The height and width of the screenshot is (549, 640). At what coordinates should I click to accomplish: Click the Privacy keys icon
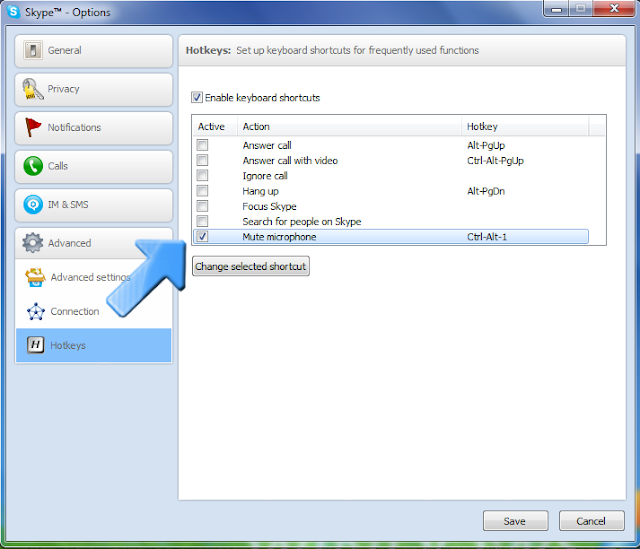[x=33, y=89]
